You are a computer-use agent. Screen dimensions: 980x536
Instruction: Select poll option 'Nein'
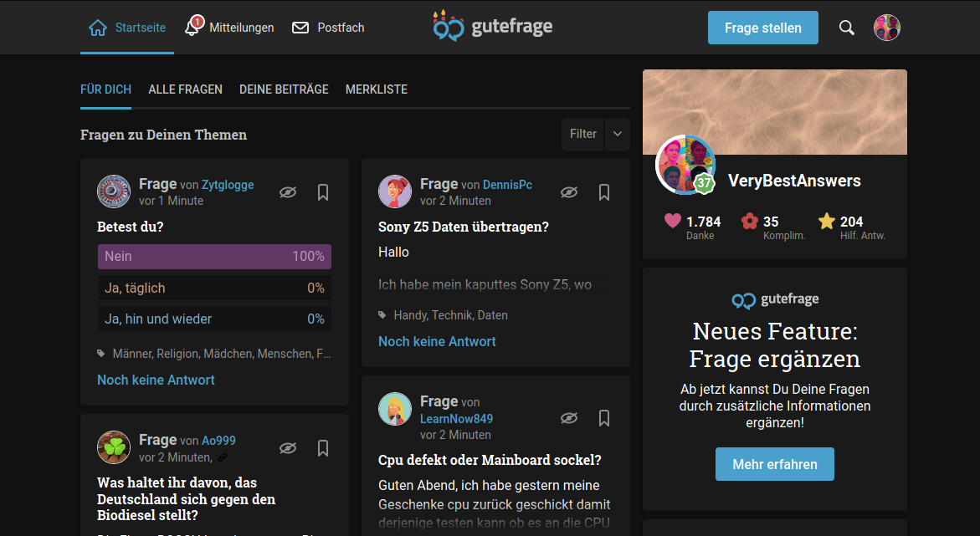[x=214, y=256]
